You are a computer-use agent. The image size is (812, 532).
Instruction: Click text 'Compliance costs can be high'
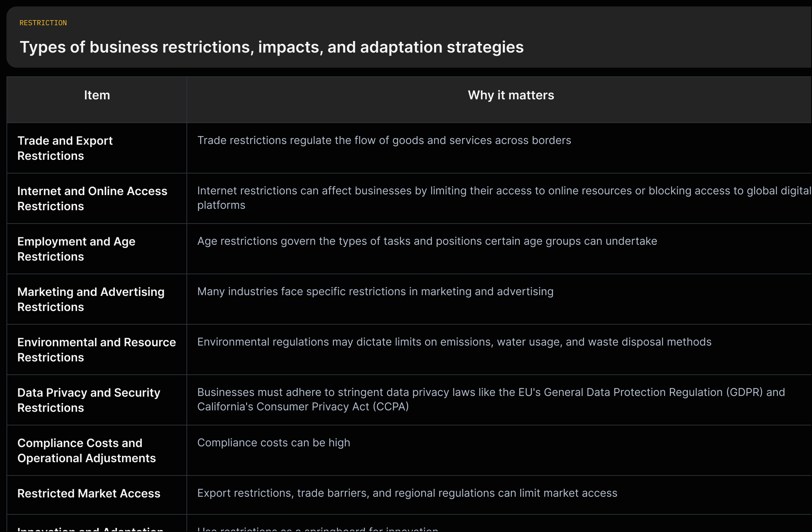point(274,443)
